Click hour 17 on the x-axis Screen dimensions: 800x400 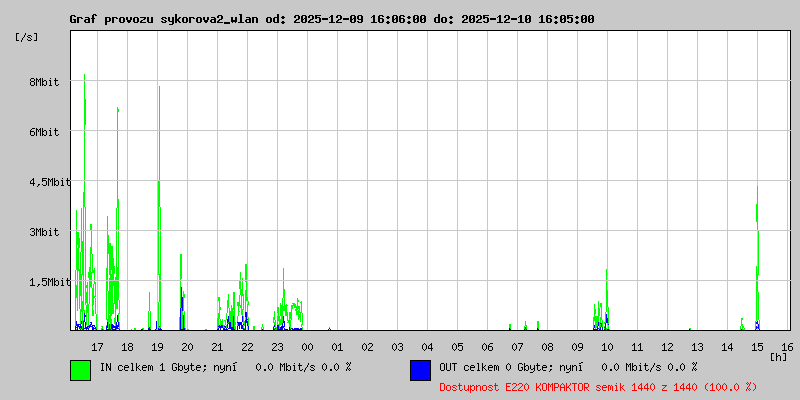click(97, 347)
